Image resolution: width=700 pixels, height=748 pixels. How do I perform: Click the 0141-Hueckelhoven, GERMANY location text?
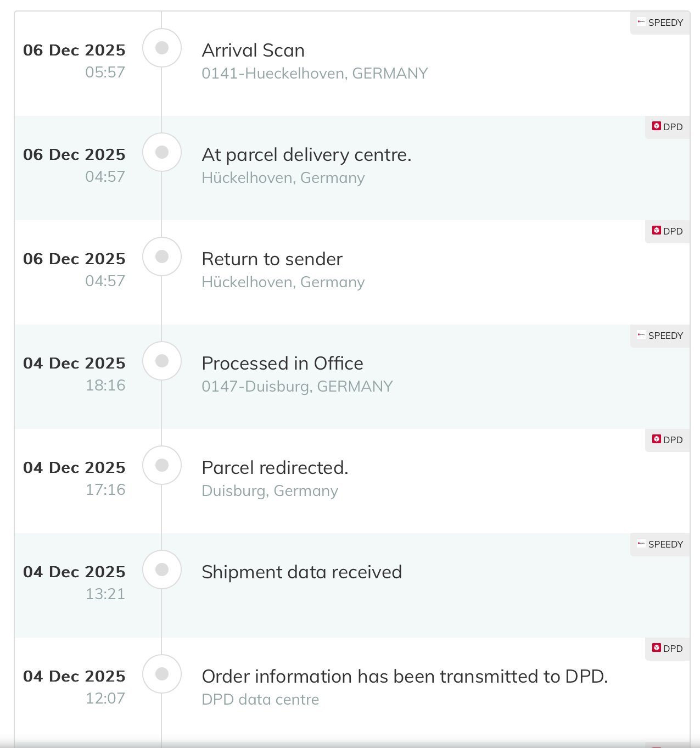pyautogui.click(x=315, y=74)
